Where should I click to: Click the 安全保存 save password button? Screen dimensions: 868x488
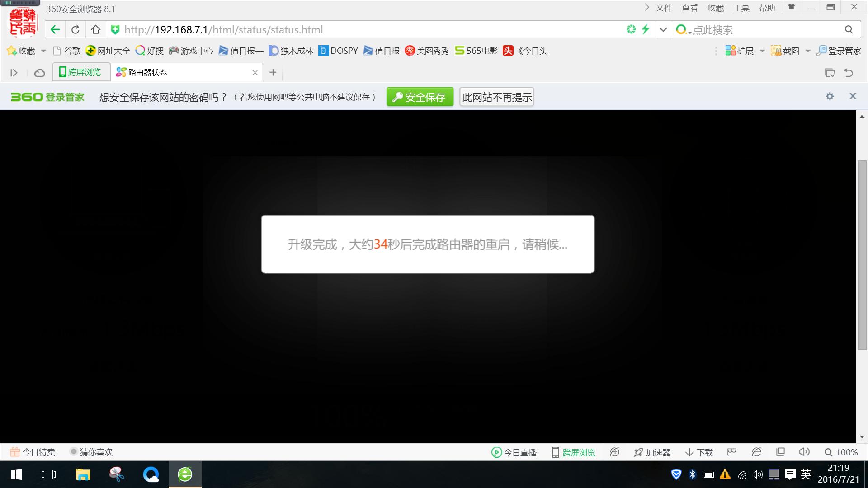click(420, 96)
